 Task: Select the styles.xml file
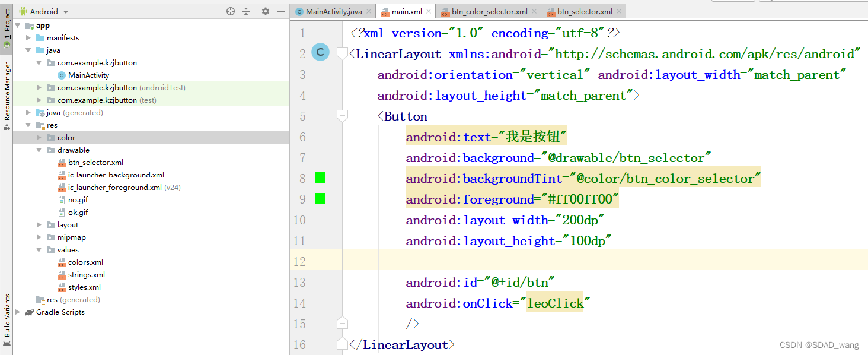click(x=84, y=287)
